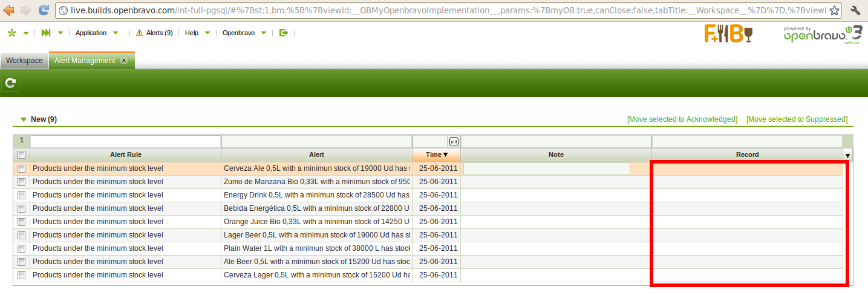Expand the Openbravo dropdown arrow
Screen dimensions: 868x295
pos(263,33)
